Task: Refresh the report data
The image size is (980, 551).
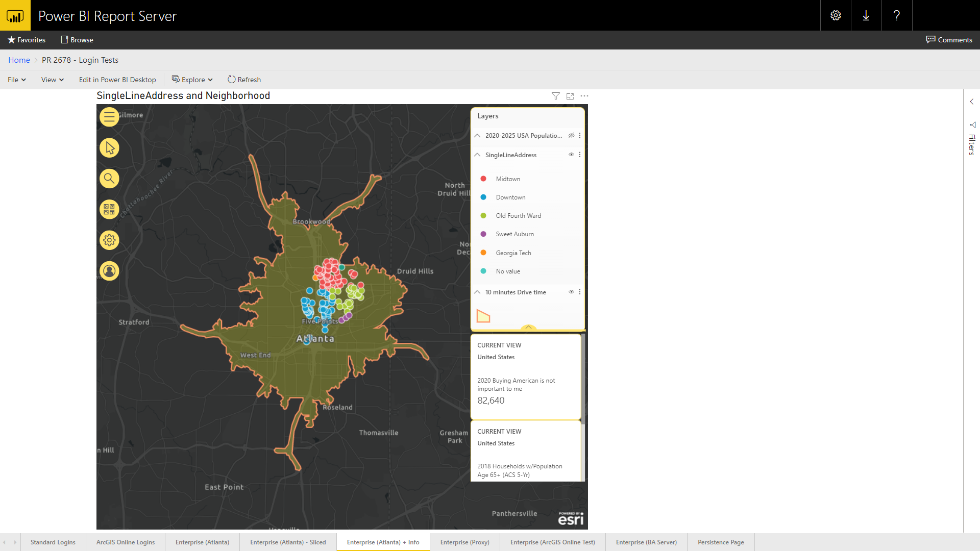Action: click(244, 80)
